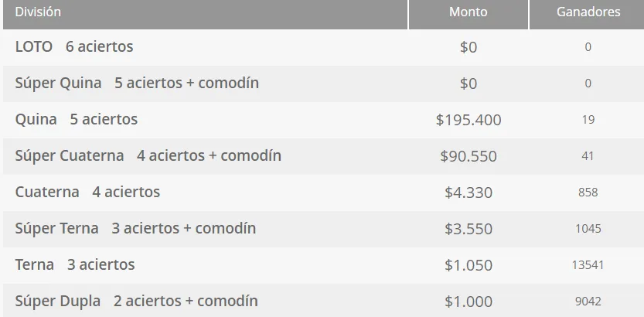Click the 858 winners count
This screenshot has width=644, height=317.
(x=588, y=193)
